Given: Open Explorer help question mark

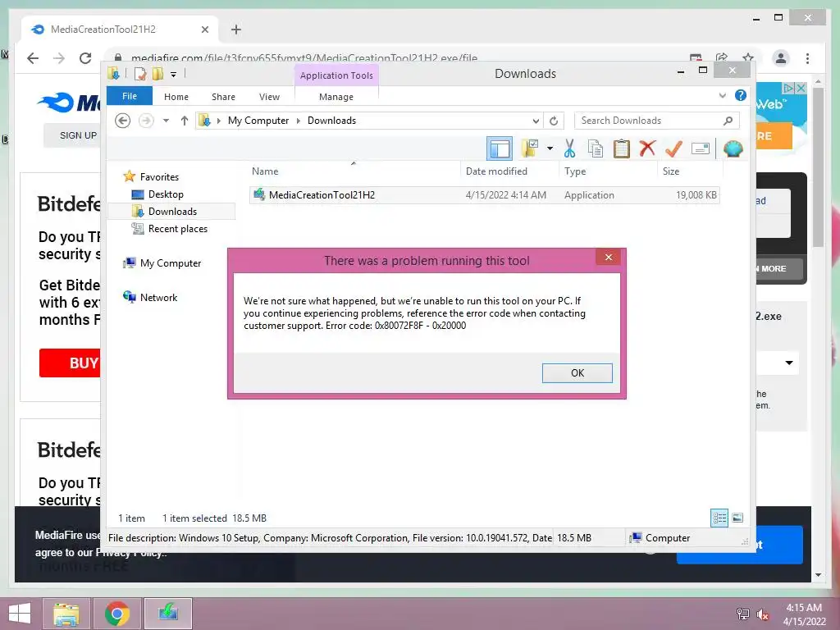Looking at the screenshot, I should point(741,95).
